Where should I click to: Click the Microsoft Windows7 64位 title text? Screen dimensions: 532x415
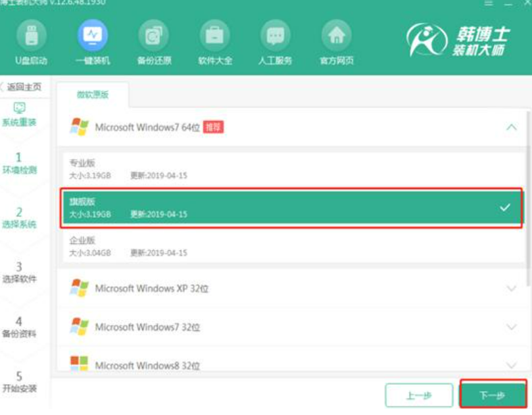click(147, 128)
